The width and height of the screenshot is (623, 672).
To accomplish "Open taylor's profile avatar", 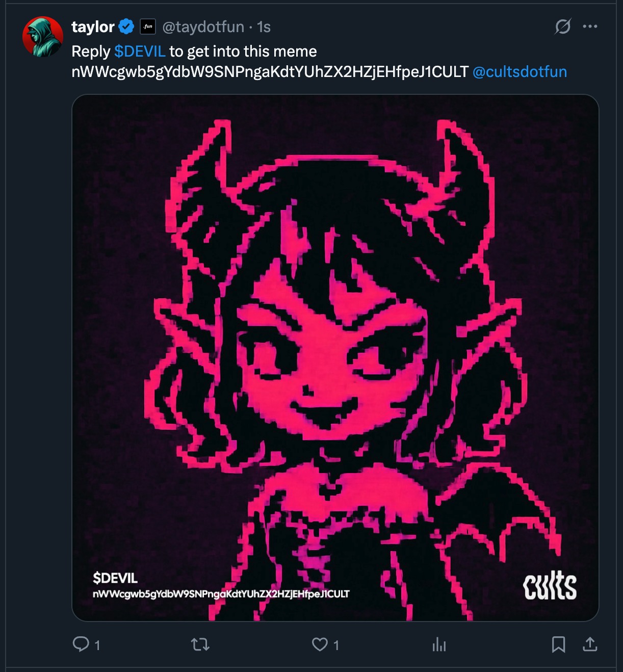I will (43, 37).
